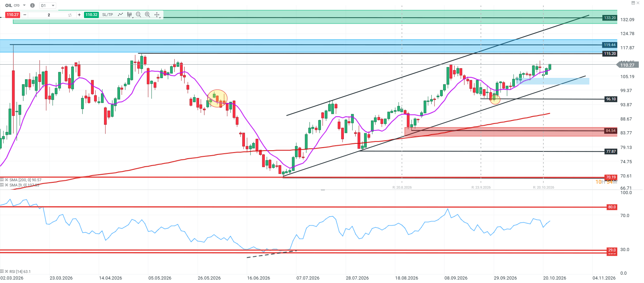644x283 pixels.
Task: Zoom in the chart with magnifier plus
Action: tap(147, 15)
